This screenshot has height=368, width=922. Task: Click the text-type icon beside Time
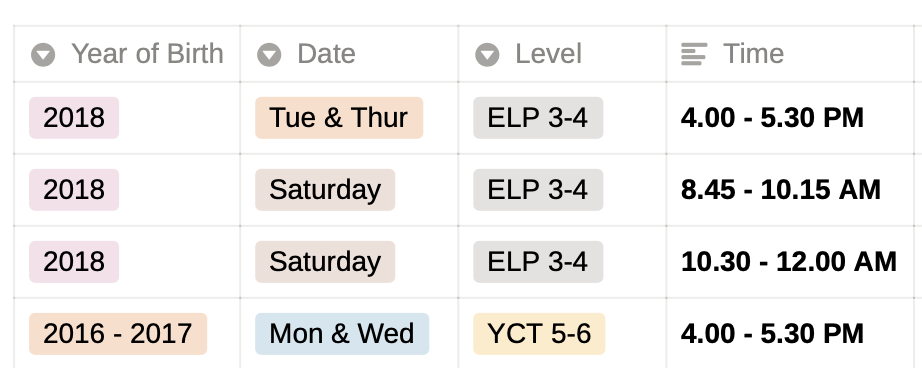click(694, 54)
